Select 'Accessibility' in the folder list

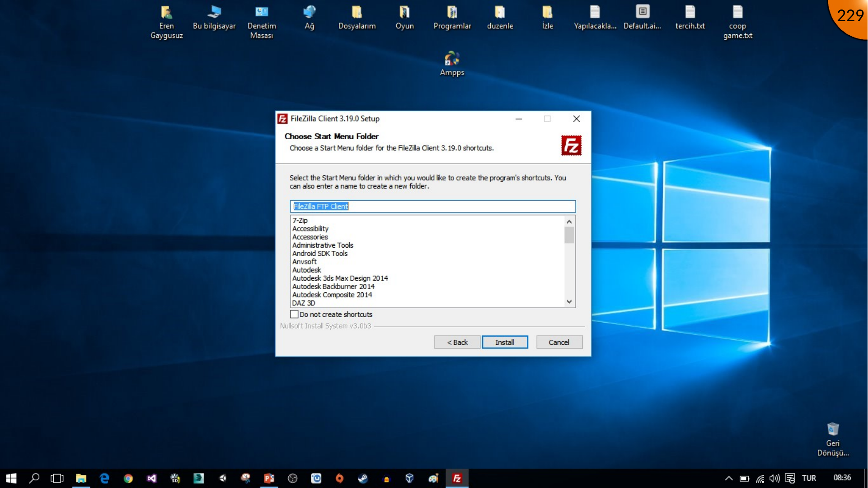pyautogui.click(x=310, y=229)
